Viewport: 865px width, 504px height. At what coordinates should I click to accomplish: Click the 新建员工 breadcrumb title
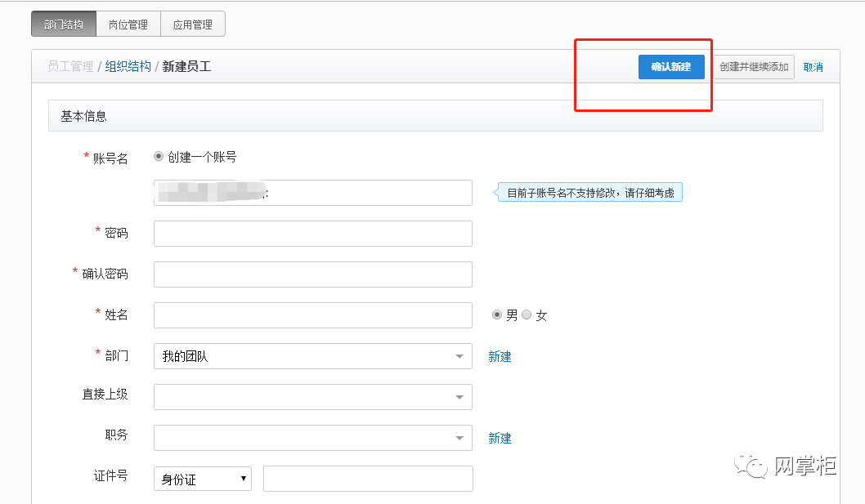(x=187, y=67)
